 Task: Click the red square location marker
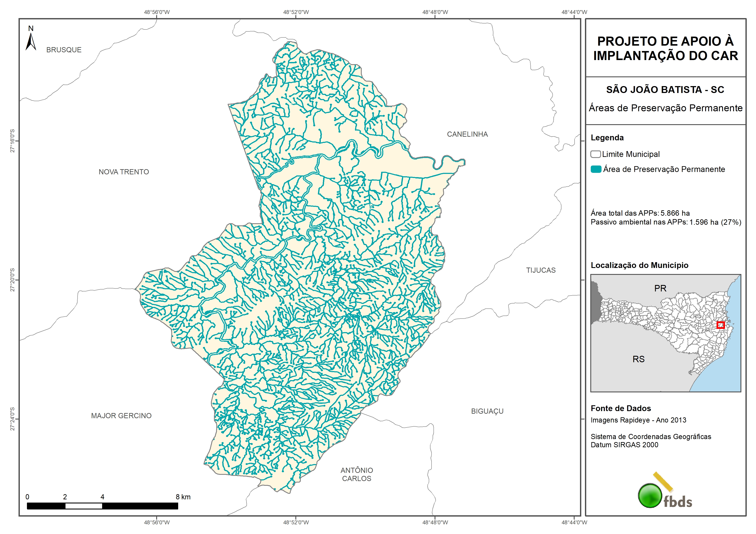[720, 325]
